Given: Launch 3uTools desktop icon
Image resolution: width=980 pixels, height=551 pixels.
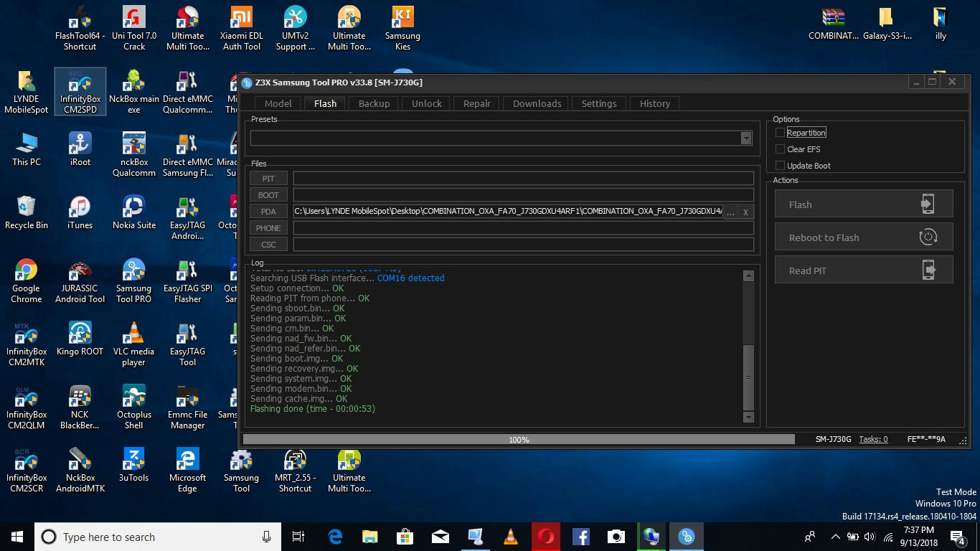Looking at the screenshot, I should pos(133,466).
